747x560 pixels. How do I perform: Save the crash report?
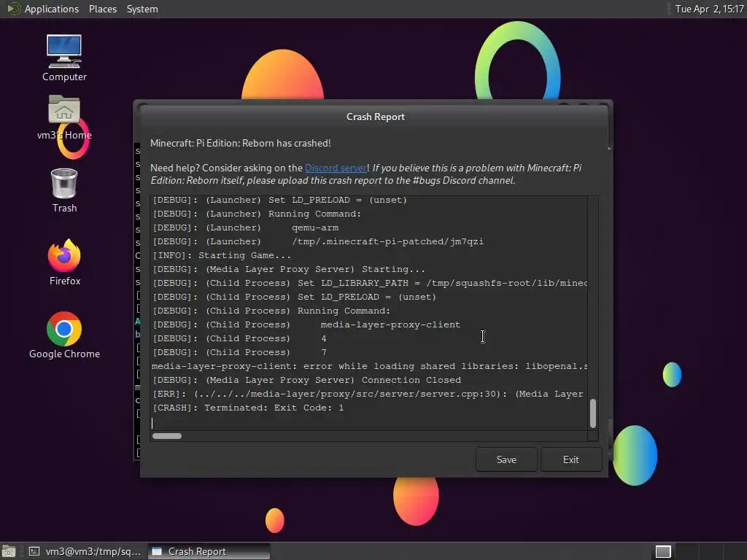coord(506,459)
